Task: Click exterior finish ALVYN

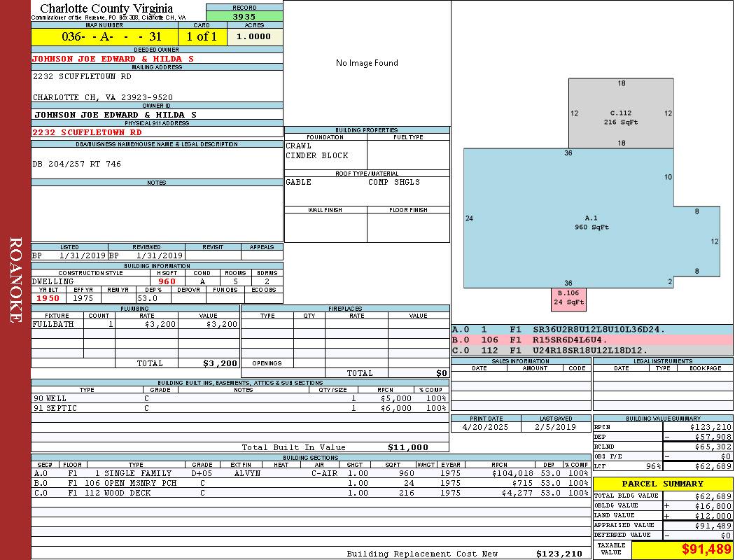Action: tap(247, 474)
